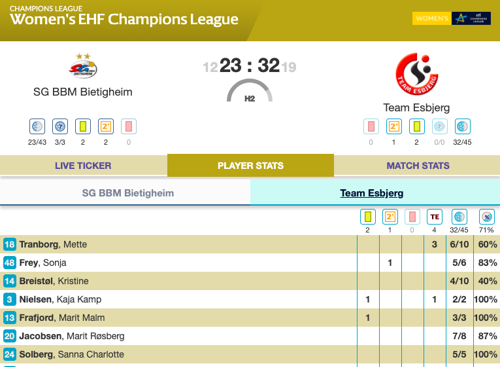
Task: Click the Team Esbjerg club logo
Action: (x=417, y=74)
